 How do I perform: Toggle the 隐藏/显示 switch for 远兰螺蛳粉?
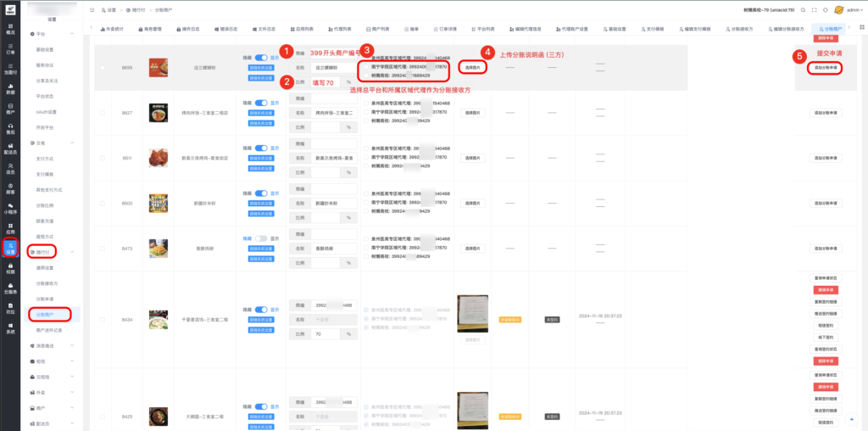pos(261,57)
